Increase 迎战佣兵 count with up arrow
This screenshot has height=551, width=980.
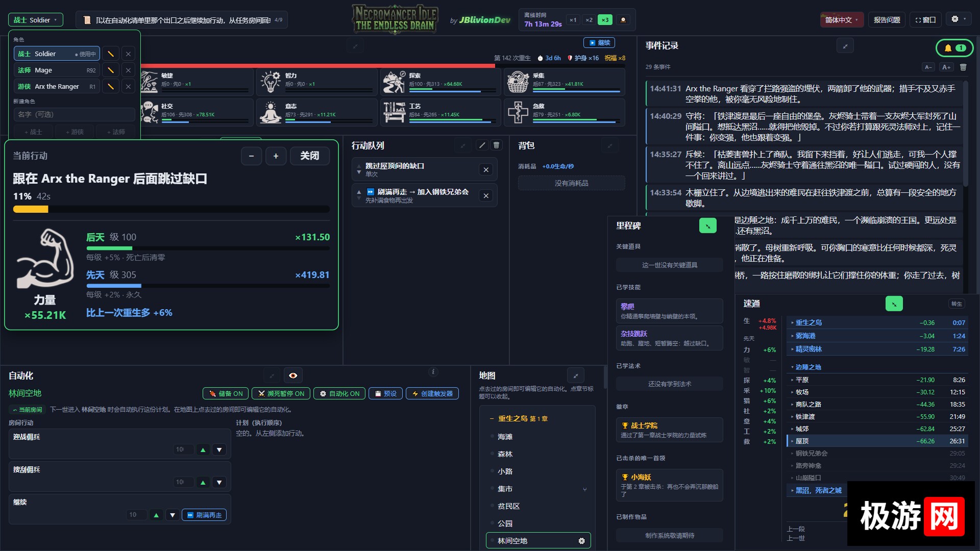point(203,450)
